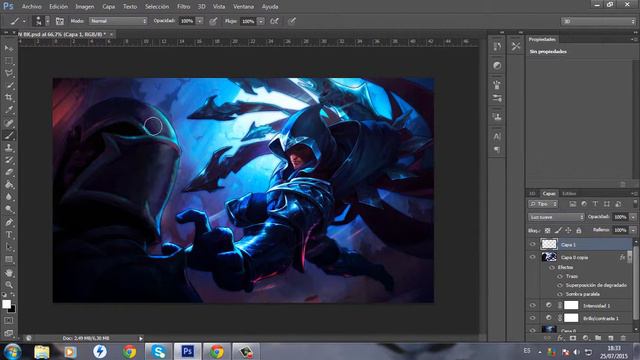The height and width of the screenshot is (360, 640).
Task: Select the Horizontal Type tool
Action: 9,235
